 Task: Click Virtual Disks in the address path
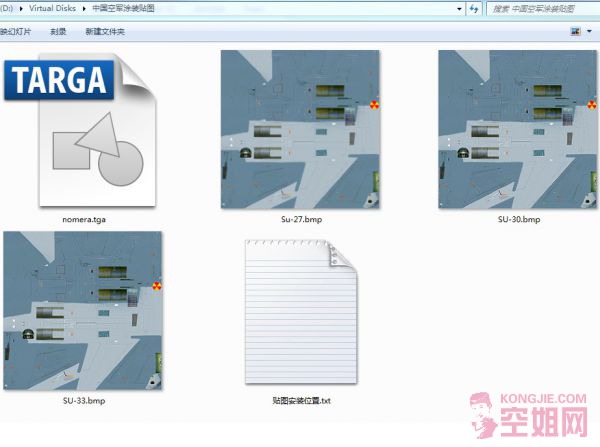(52, 8)
